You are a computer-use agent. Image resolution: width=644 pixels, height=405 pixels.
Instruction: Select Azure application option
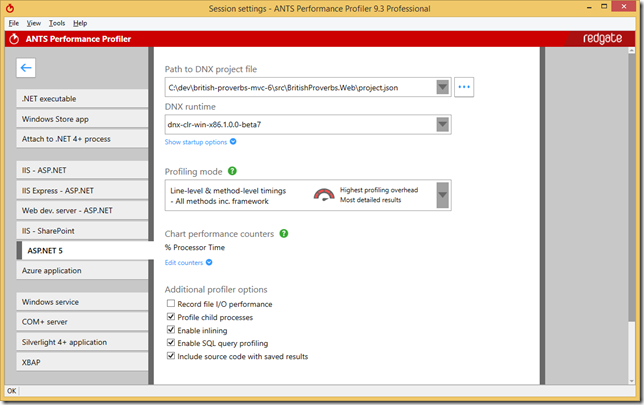coord(82,270)
